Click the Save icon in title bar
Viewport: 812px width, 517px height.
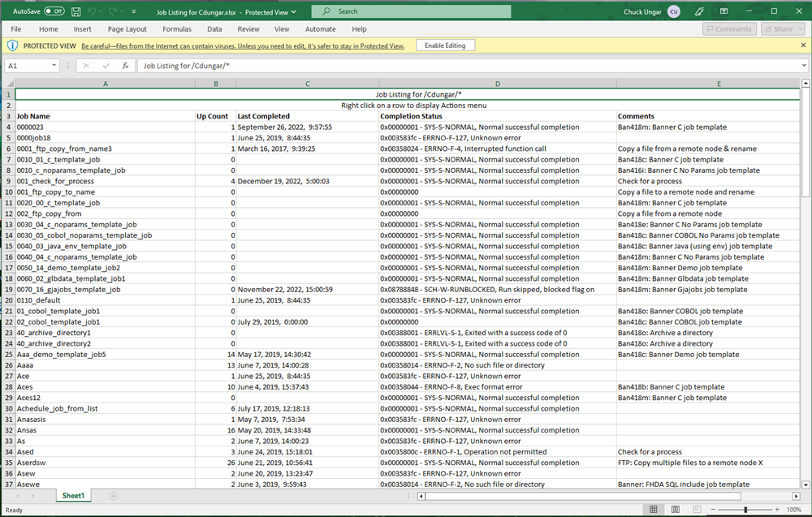[76, 11]
